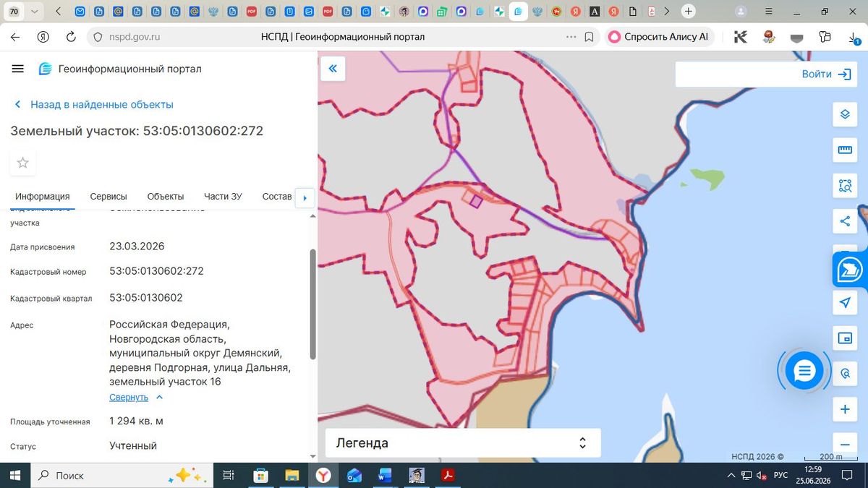The image size is (868, 488).
Task: Open the blue assistant side widget
Action: coord(850,270)
